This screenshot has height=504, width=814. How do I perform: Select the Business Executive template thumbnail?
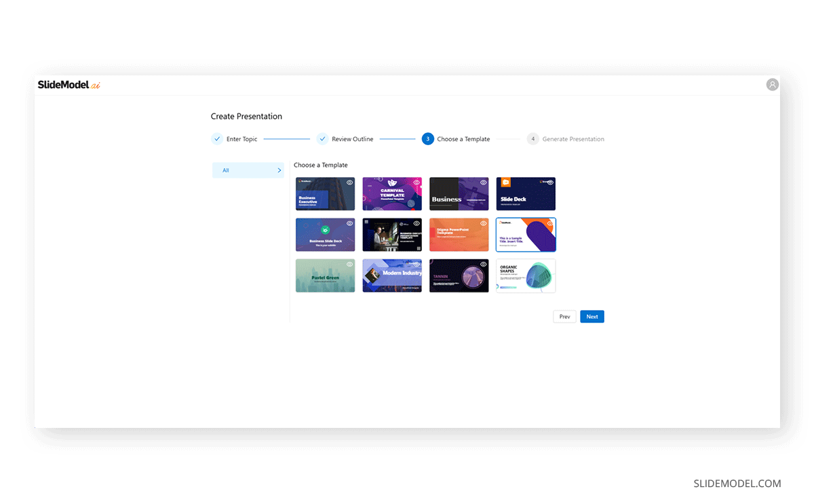pos(325,194)
